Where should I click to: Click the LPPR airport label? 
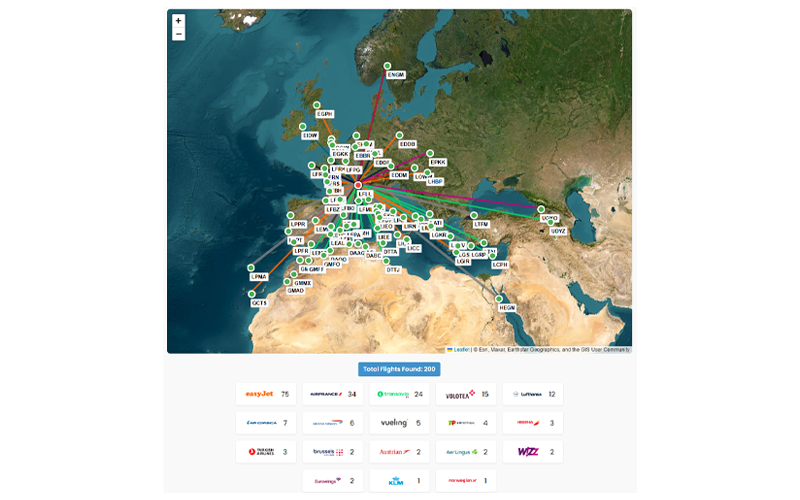(x=298, y=224)
